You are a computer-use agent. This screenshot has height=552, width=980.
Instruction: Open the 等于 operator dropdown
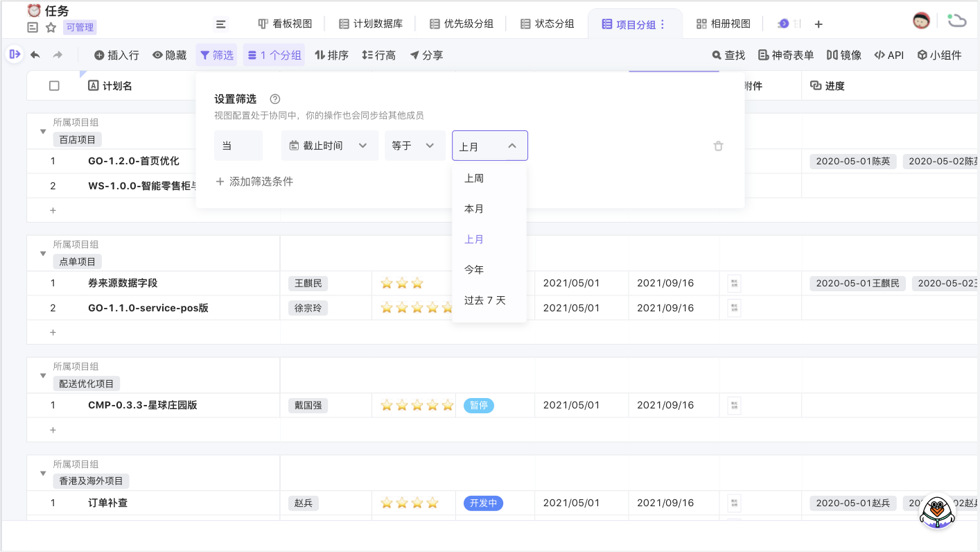click(x=414, y=146)
